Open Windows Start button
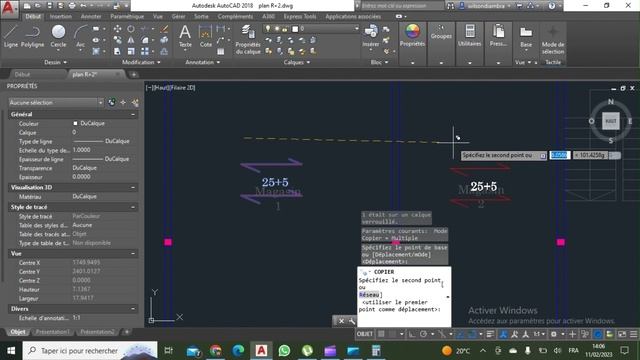Screen dimensions: 640x360 (x=11, y=350)
